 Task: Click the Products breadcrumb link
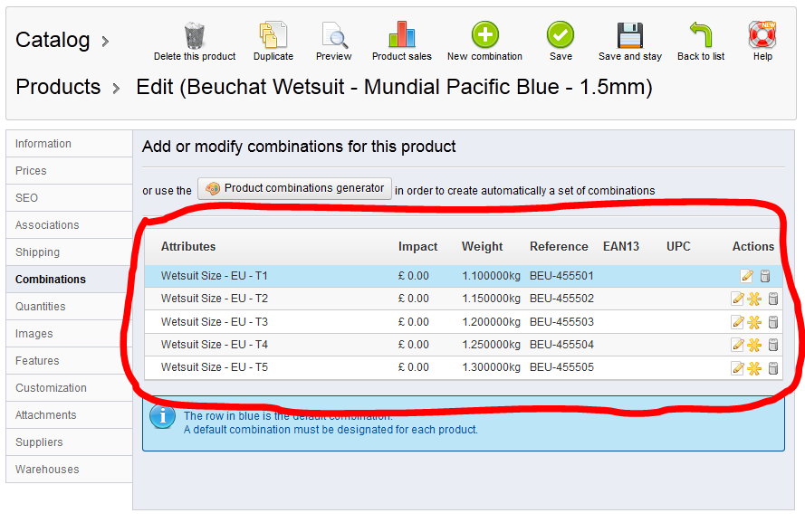(58, 87)
